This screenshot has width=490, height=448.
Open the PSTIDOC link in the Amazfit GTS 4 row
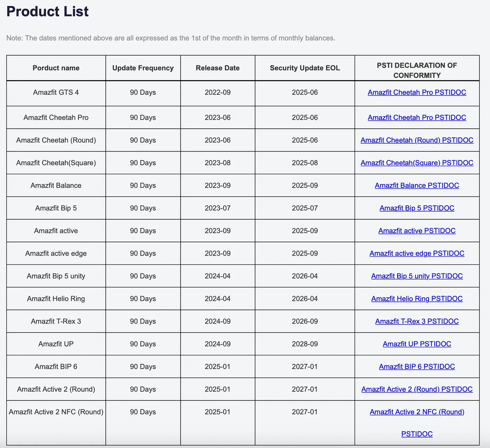click(416, 92)
